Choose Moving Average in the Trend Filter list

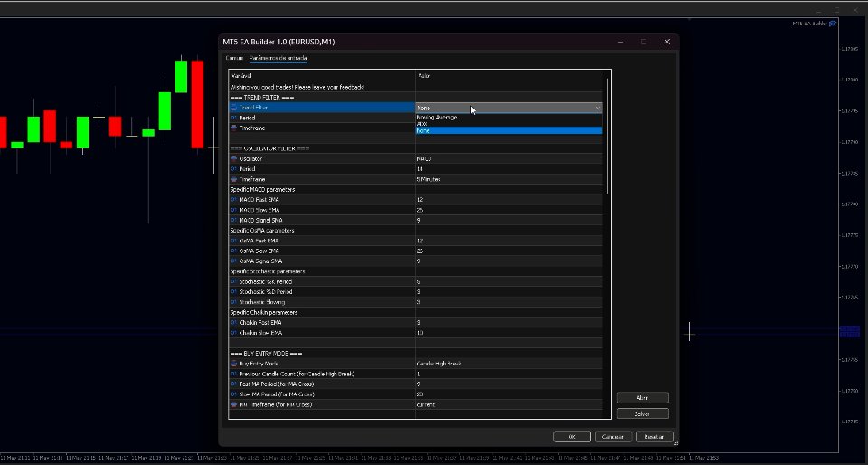(x=509, y=118)
